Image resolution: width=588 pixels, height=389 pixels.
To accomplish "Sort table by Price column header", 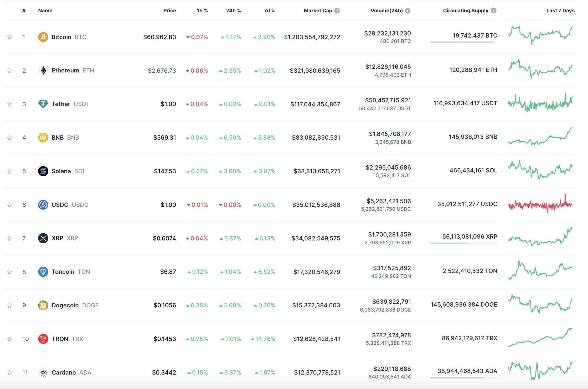I will coord(169,10).
